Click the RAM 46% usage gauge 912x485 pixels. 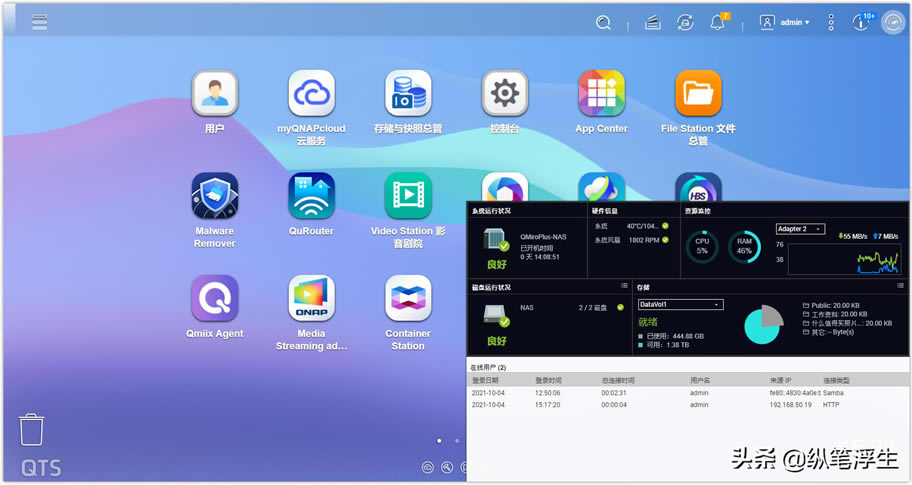point(744,246)
